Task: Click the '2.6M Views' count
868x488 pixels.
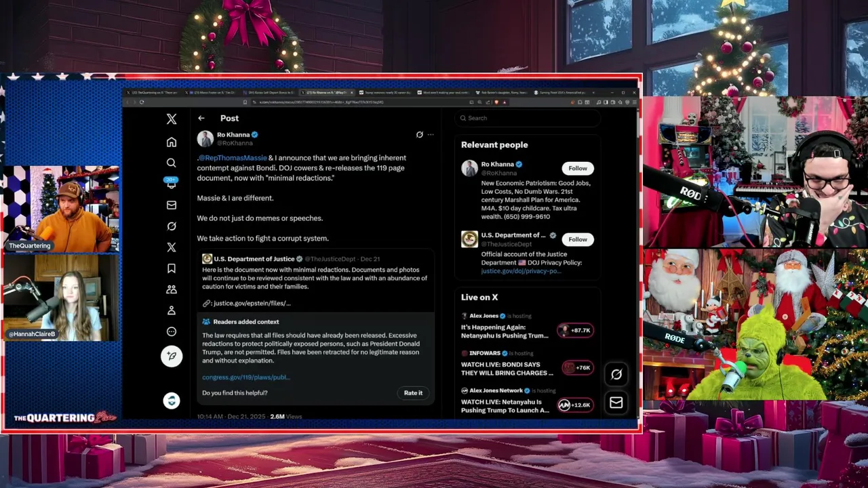Action: pyautogui.click(x=286, y=417)
